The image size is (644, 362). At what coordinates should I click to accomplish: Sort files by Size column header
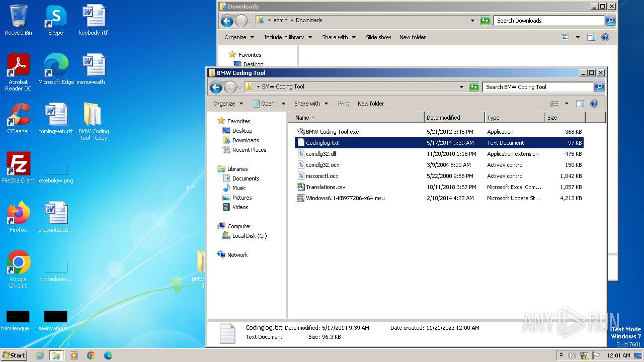(565, 118)
